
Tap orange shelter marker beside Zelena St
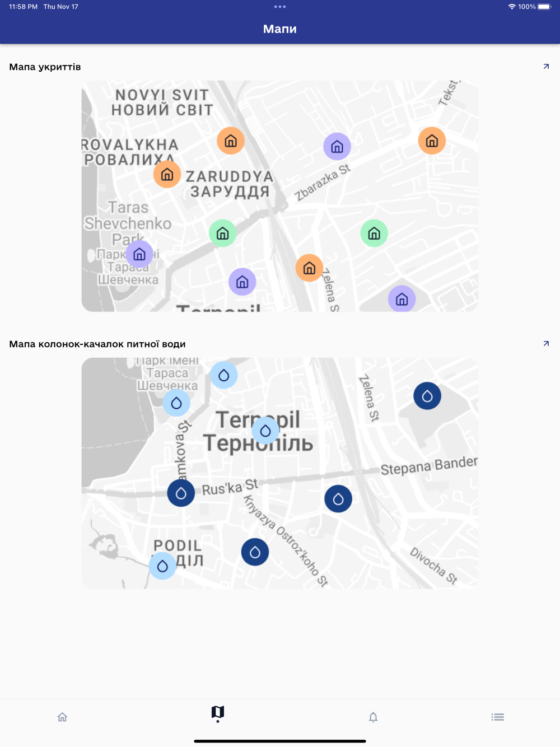309,268
